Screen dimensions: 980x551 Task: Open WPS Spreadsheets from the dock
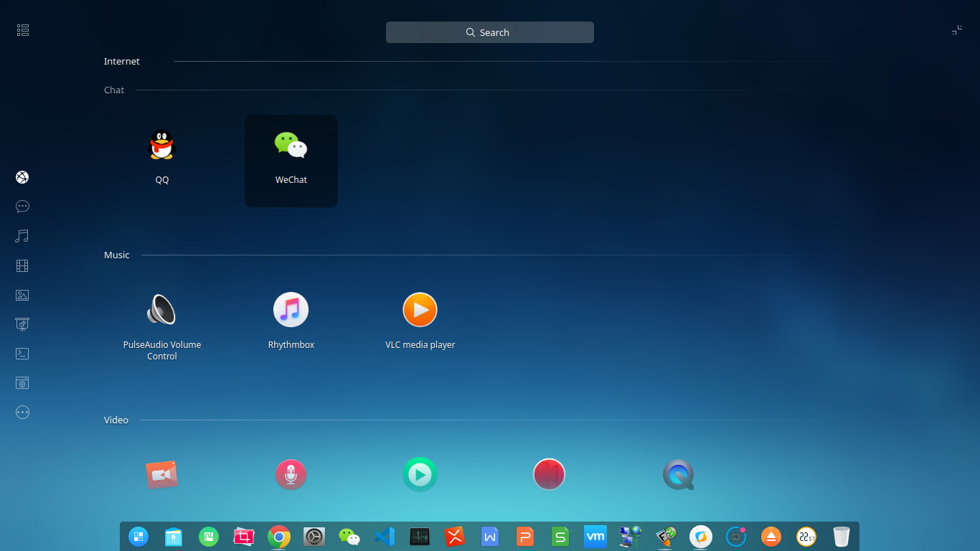(x=560, y=536)
